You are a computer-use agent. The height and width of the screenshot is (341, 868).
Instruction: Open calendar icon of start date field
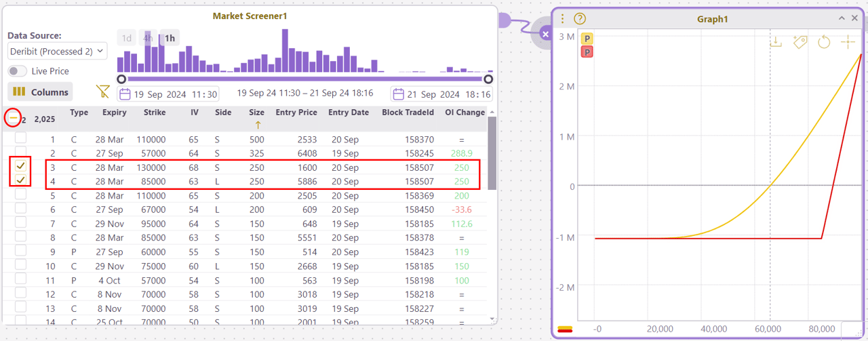point(125,94)
